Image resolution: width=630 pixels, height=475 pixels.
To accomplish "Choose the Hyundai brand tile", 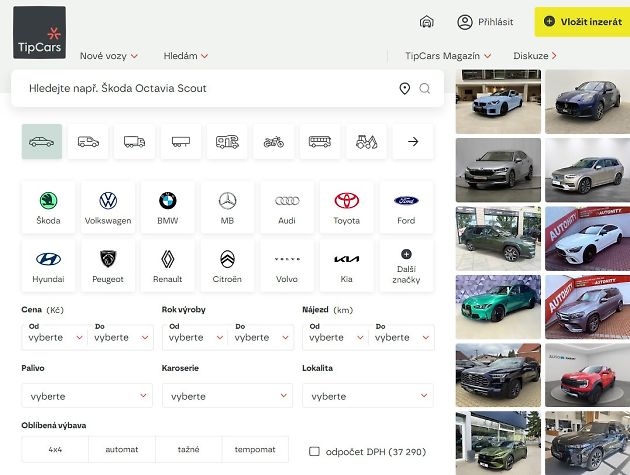I will pyautogui.click(x=48, y=266).
